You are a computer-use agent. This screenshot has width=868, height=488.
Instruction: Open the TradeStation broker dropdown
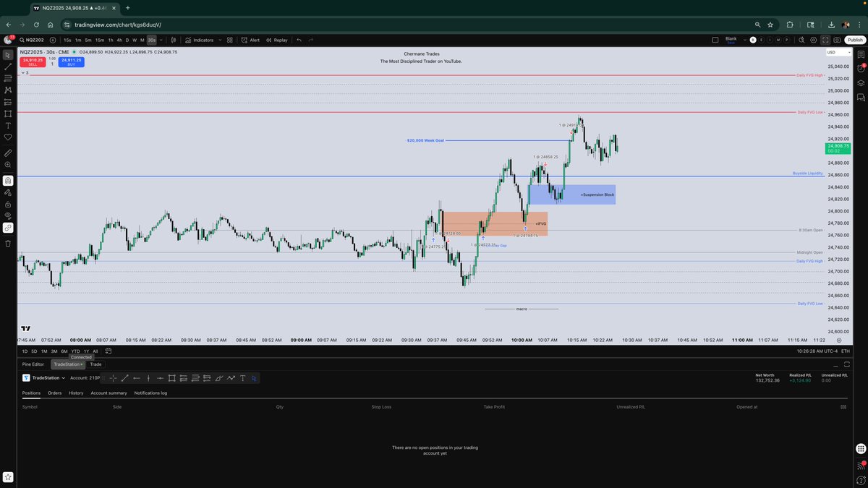[44, 378]
